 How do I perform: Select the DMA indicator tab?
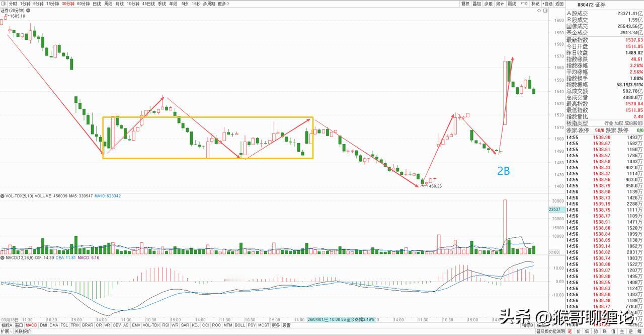tap(53, 325)
